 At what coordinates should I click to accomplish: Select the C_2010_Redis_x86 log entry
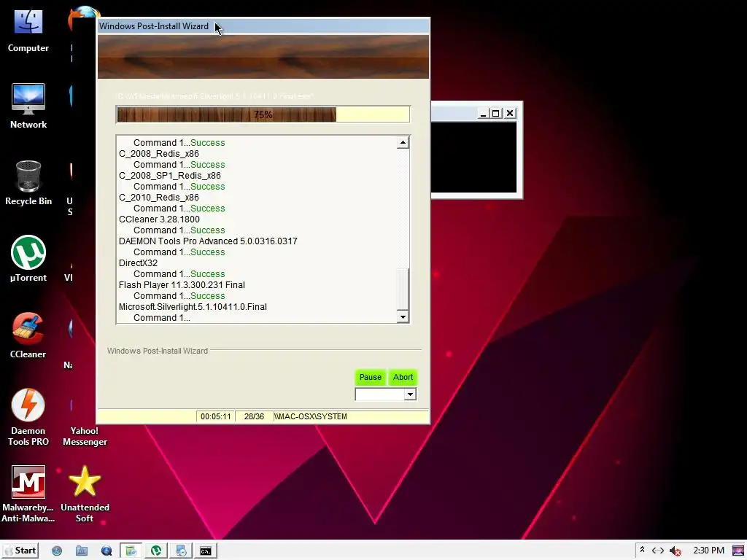click(158, 198)
